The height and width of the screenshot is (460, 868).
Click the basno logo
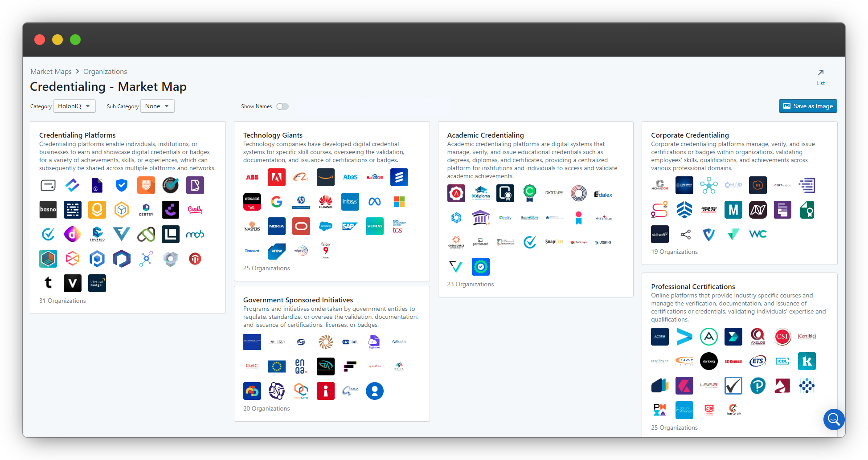[48, 210]
